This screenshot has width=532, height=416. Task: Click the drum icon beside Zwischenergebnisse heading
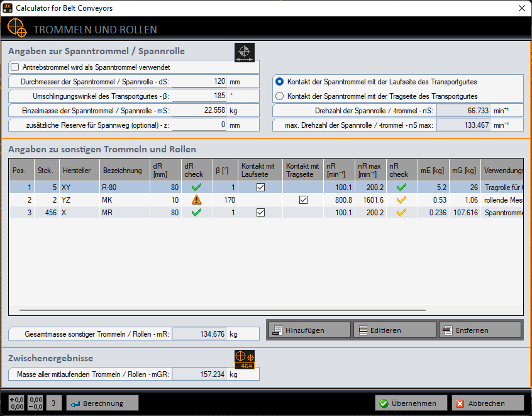click(244, 358)
